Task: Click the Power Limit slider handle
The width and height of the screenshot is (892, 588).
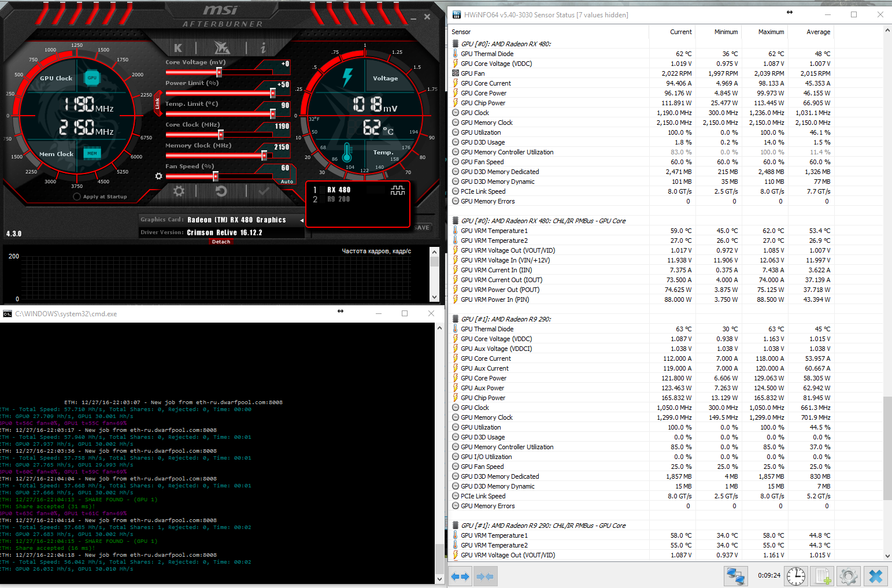Action: point(273,93)
